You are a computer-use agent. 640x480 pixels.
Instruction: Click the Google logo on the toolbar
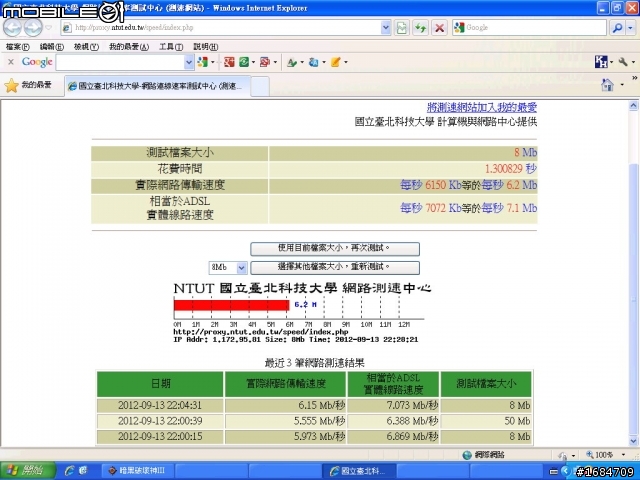pyautogui.click(x=37, y=62)
